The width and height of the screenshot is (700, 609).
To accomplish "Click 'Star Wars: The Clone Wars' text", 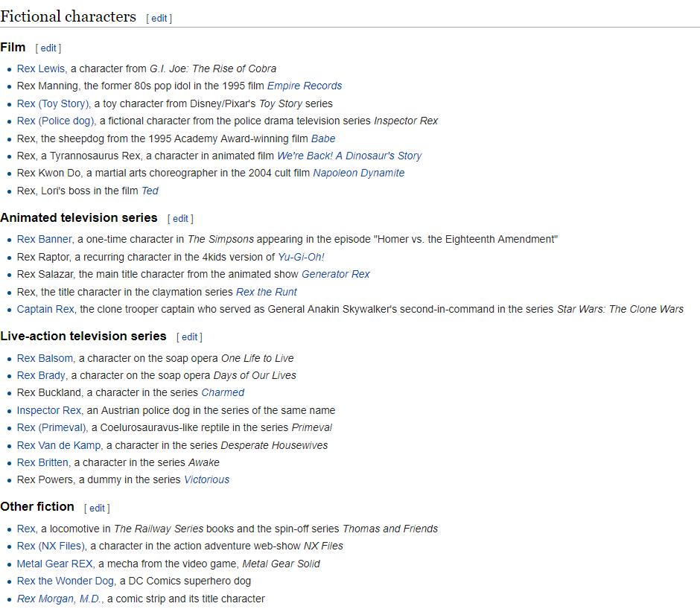I will pyautogui.click(x=620, y=310).
